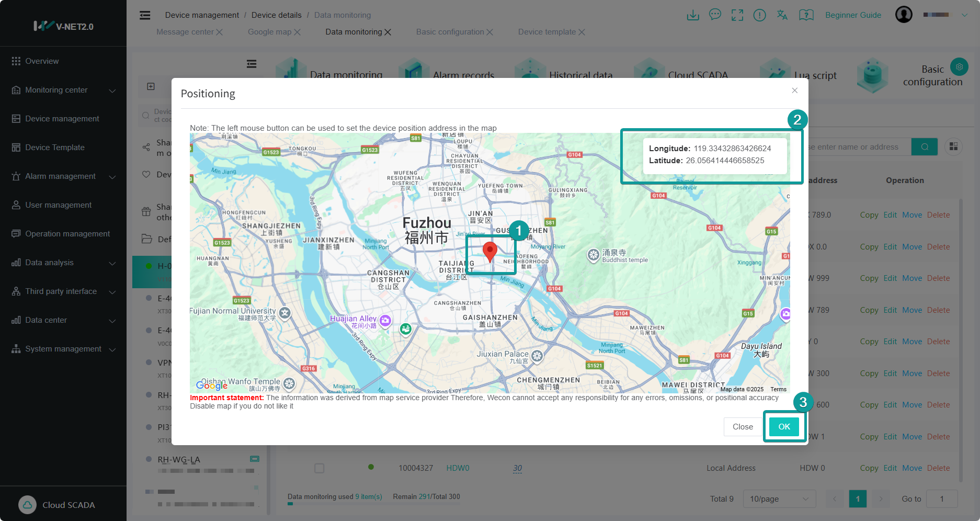The image size is (980, 521).
Task: Click Copy for the HDW 0 row
Action: pyautogui.click(x=869, y=468)
